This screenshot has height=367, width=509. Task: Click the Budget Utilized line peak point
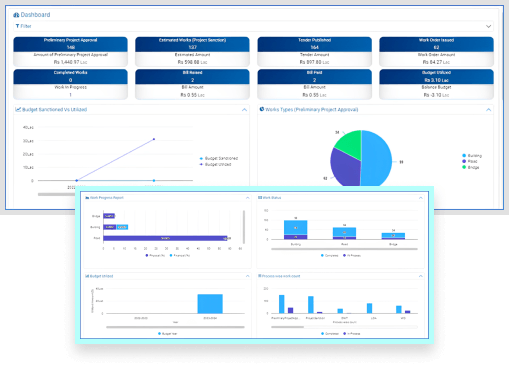click(x=154, y=139)
